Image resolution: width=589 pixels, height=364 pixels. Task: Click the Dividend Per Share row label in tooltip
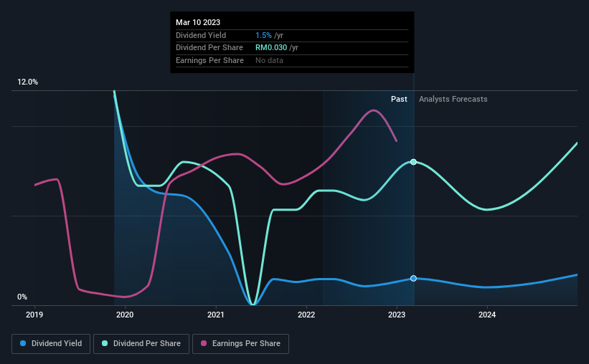(209, 48)
